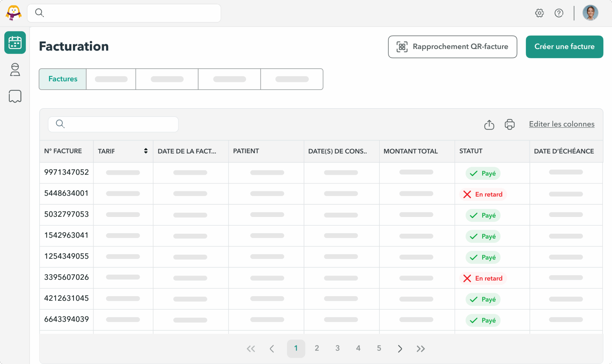Open the profile avatar picture
The width and height of the screenshot is (612, 364).
(x=590, y=13)
